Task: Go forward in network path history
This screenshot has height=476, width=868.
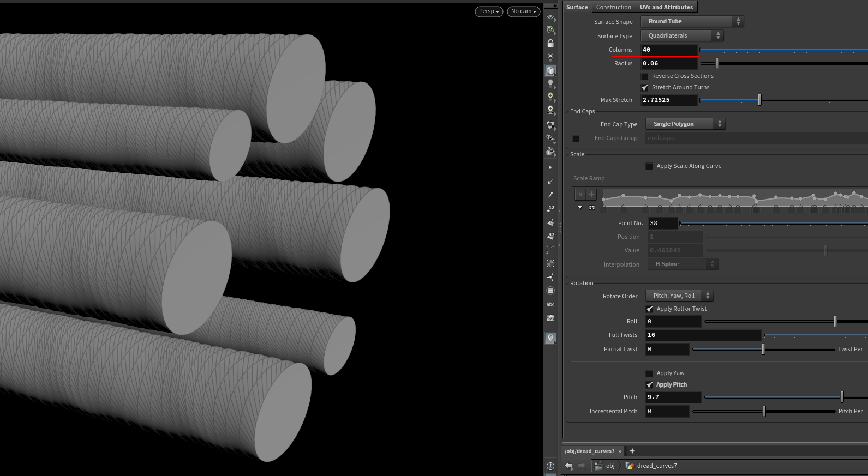Action: click(x=582, y=466)
